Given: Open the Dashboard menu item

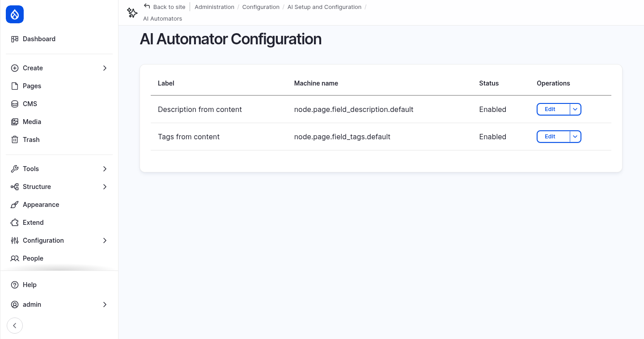Looking at the screenshot, I should [x=59, y=39].
